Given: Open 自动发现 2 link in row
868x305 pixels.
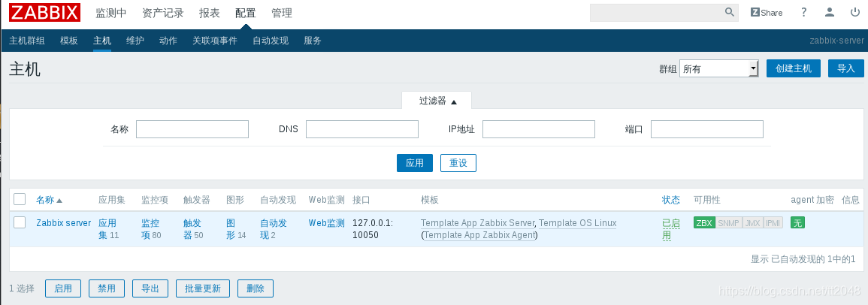Looking at the screenshot, I should 274,229.
